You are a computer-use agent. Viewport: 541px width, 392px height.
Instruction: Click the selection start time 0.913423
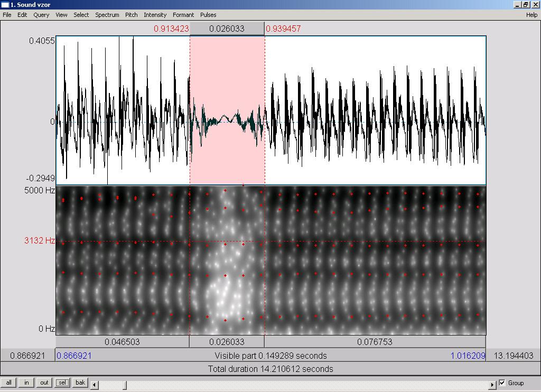pyautogui.click(x=172, y=29)
